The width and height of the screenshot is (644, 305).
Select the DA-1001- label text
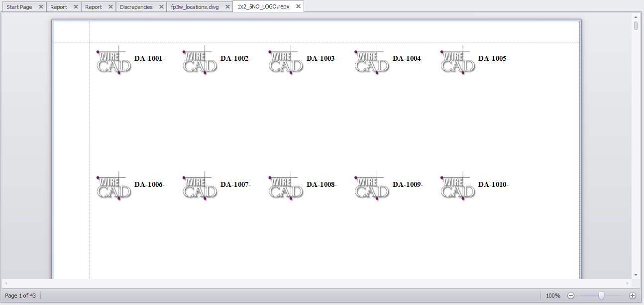pyautogui.click(x=149, y=58)
